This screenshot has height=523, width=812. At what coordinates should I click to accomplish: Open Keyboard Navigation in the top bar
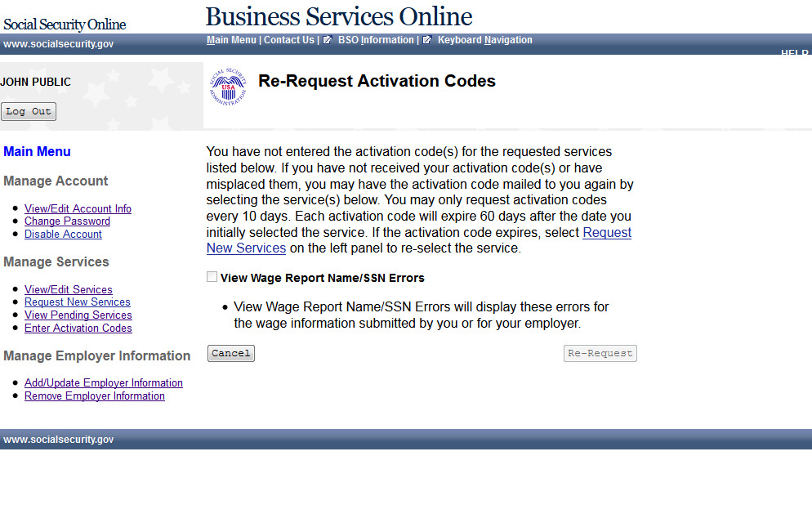[484, 40]
